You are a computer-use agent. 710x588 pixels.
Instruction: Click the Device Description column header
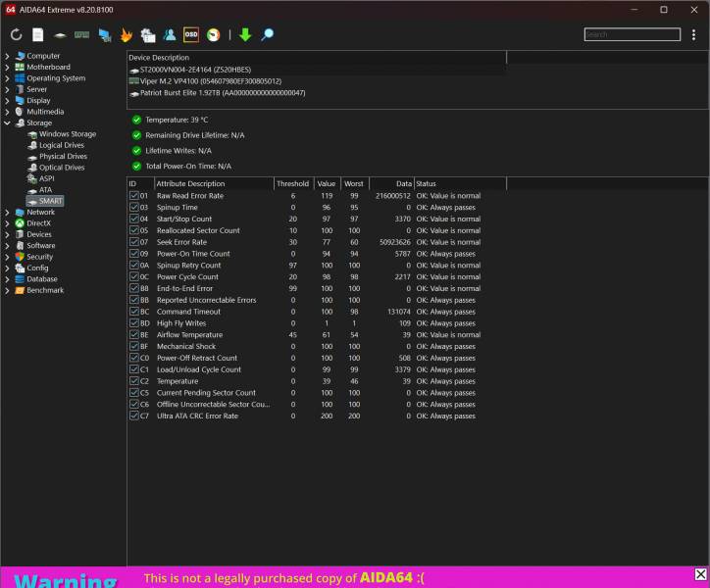pos(316,58)
